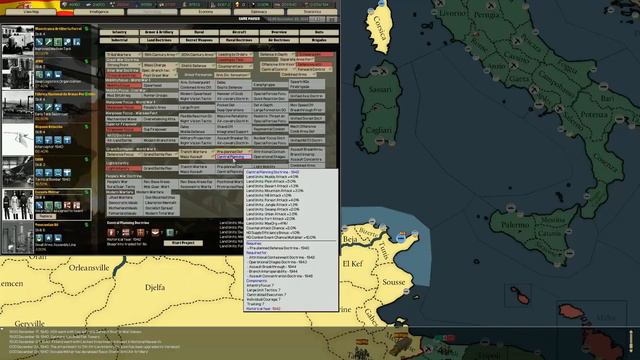Click the Corsica province on map
The width and height of the screenshot is (640, 360).
[379, 29]
